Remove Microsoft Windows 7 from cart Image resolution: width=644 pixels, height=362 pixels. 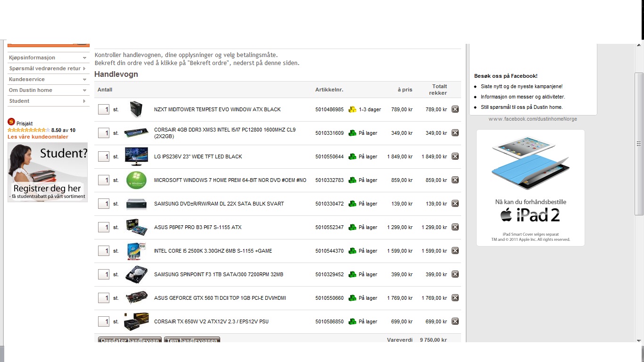455,180
